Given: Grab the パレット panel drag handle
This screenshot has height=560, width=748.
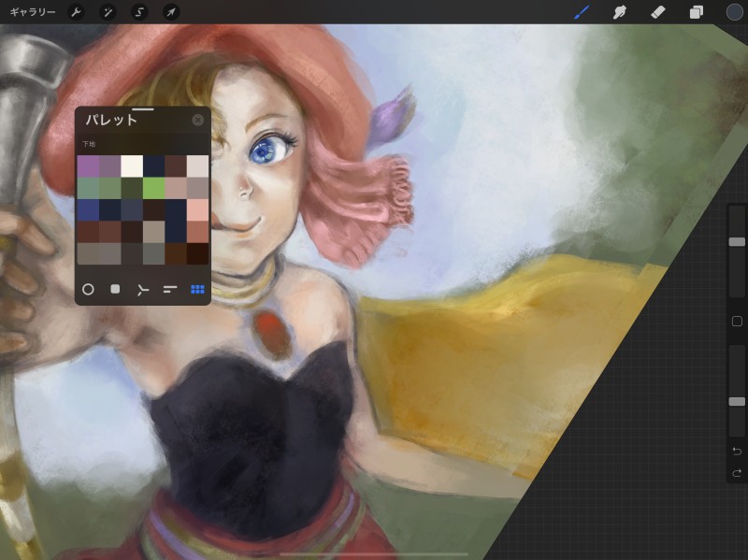Looking at the screenshot, I should tap(143, 109).
